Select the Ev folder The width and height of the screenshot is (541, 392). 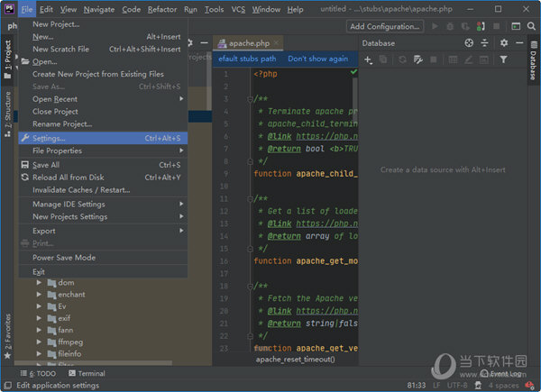(62, 306)
